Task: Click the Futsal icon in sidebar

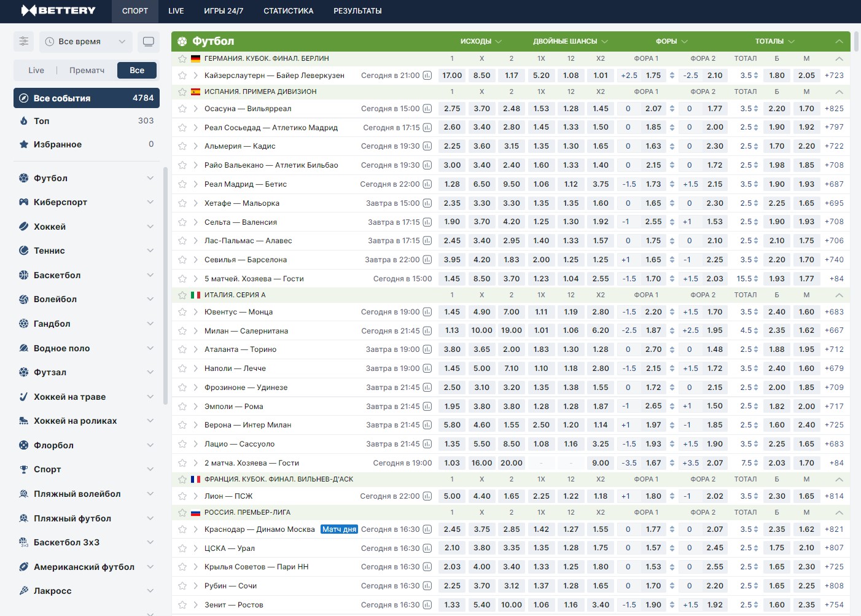Action: pos(24,372)
